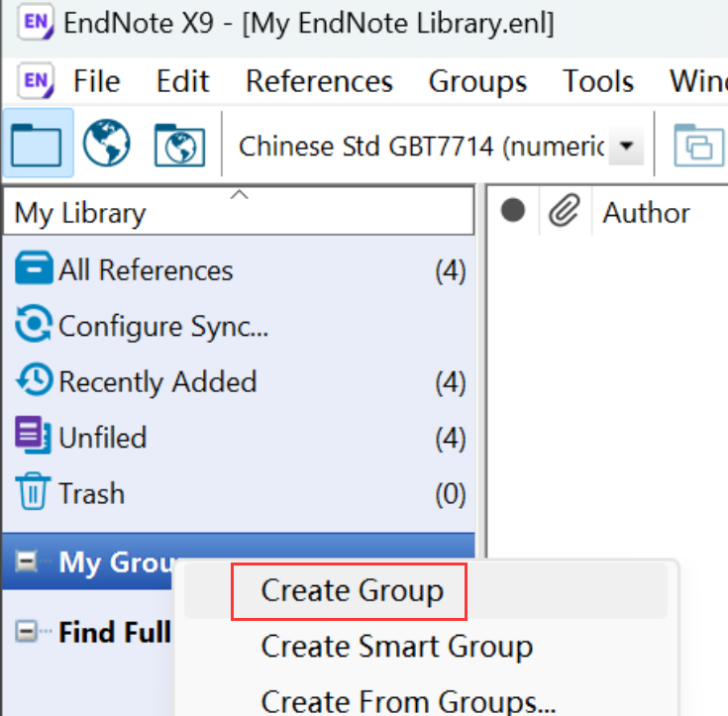
Task: Choose Create From Groups... in context menu
Action: point(426,701)
